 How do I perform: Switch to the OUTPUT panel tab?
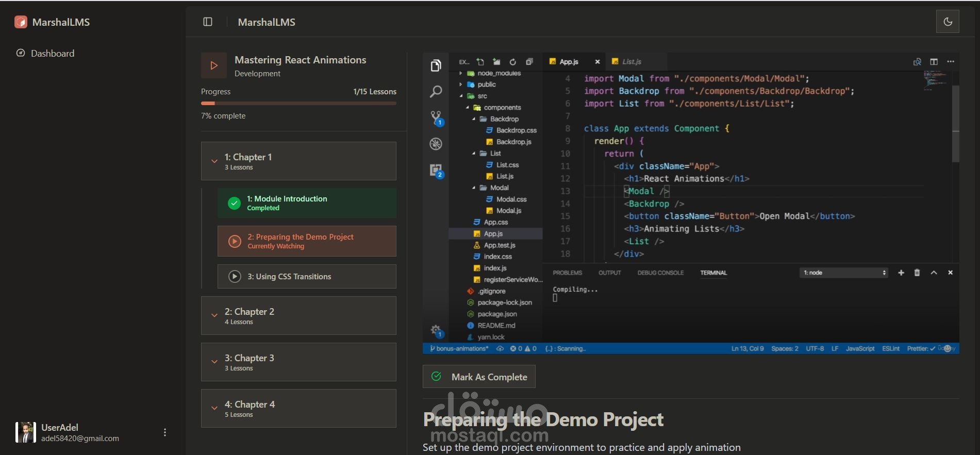[609, 273]
